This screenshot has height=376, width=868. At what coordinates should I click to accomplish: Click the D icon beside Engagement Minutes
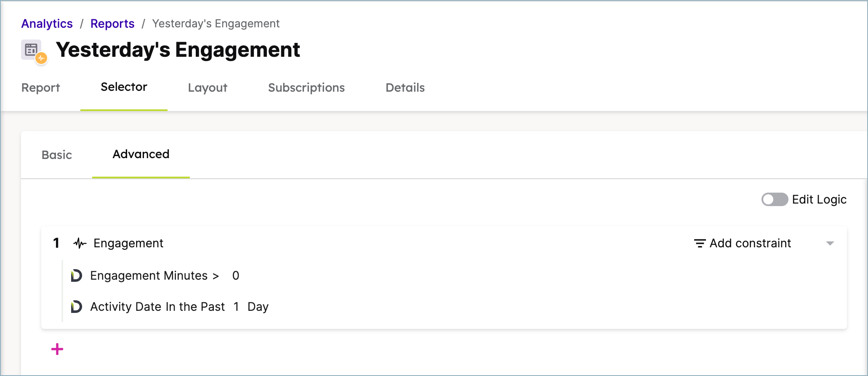coord(77,275)
